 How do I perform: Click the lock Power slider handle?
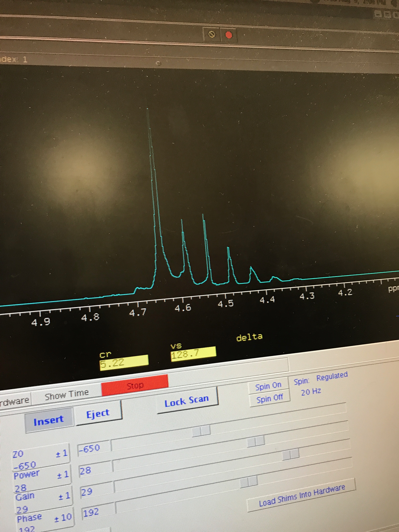[256, 441]
